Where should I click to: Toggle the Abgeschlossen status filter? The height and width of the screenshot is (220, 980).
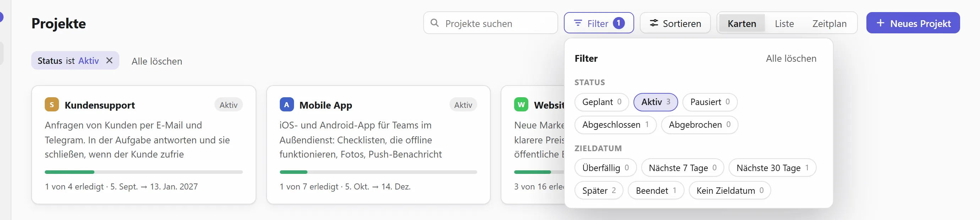(615, 125)
